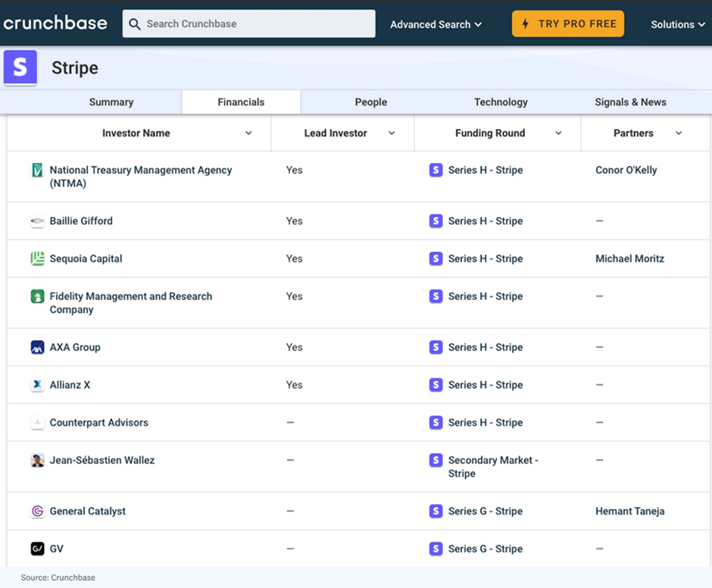Click the Crunchbase logo
712x588 pixels.
(x=55, y=23)
